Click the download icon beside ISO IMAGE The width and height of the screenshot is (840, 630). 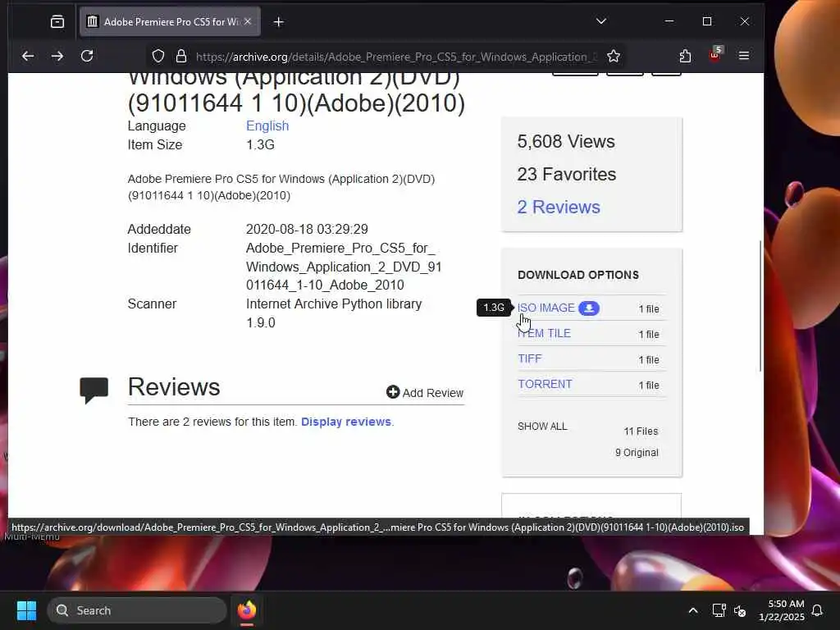click(x=589, y=308)
